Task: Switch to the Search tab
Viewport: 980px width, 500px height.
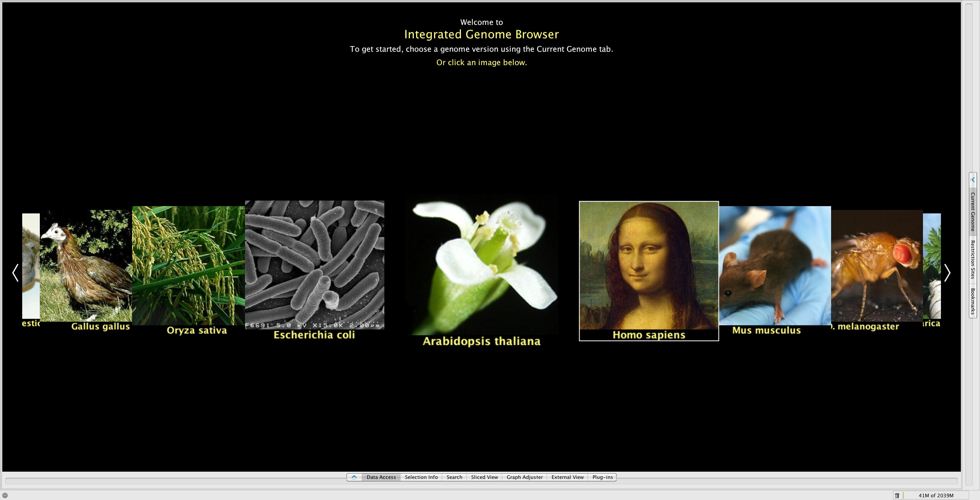Action: point(454,477)
